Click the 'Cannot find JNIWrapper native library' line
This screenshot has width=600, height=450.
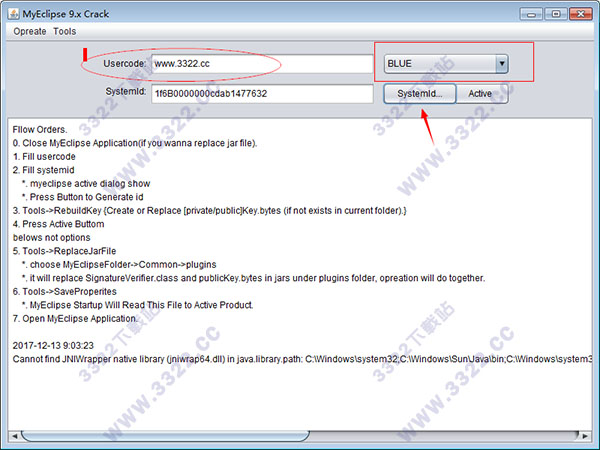pyautogui.click(x=302, y=359)
